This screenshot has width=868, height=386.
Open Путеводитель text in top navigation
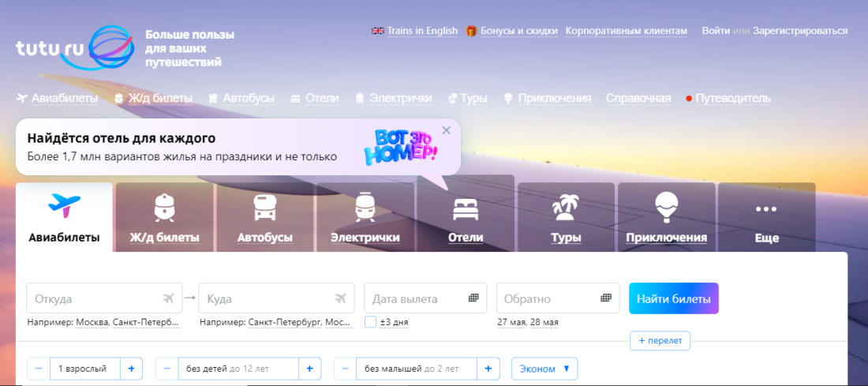coord(733,99)
